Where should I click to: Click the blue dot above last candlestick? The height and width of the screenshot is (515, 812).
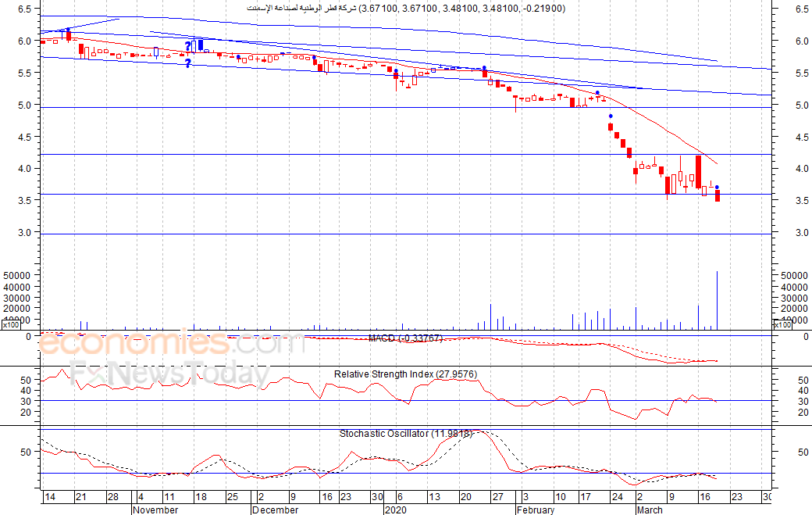tap(717, 187)
